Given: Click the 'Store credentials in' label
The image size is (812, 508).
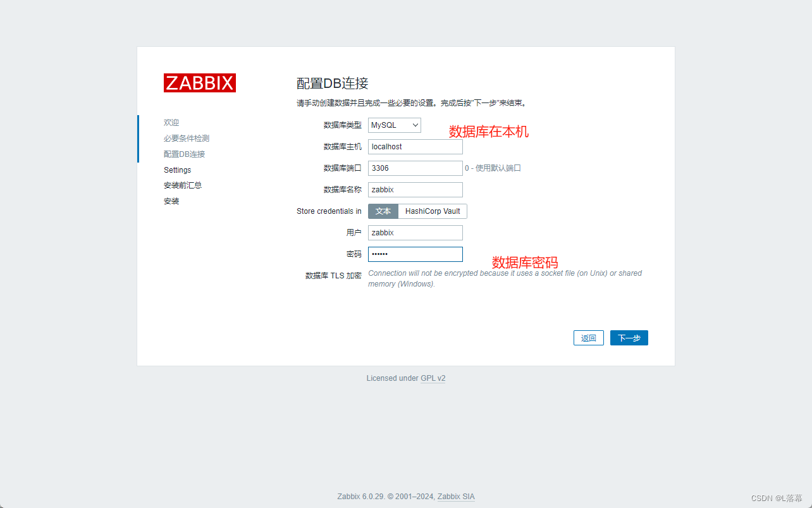Looking at the screenshot, I should (329, 211).
